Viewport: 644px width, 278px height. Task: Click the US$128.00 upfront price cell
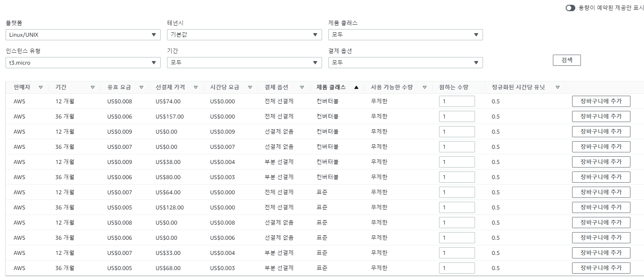(170, 207)
